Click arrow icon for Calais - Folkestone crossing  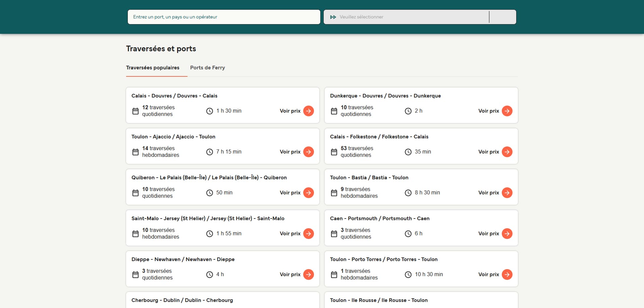tap(507, 152)
